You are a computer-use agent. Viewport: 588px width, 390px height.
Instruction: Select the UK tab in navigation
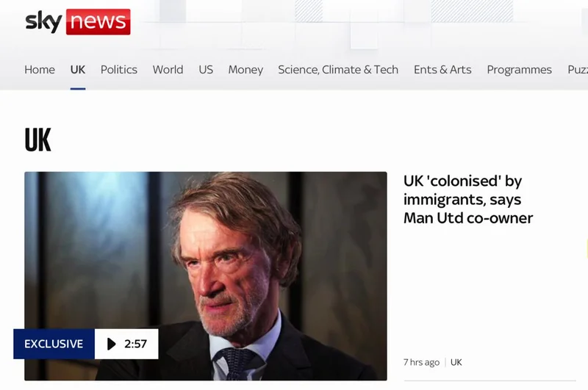pyautogui.click(x=78, y=70)
